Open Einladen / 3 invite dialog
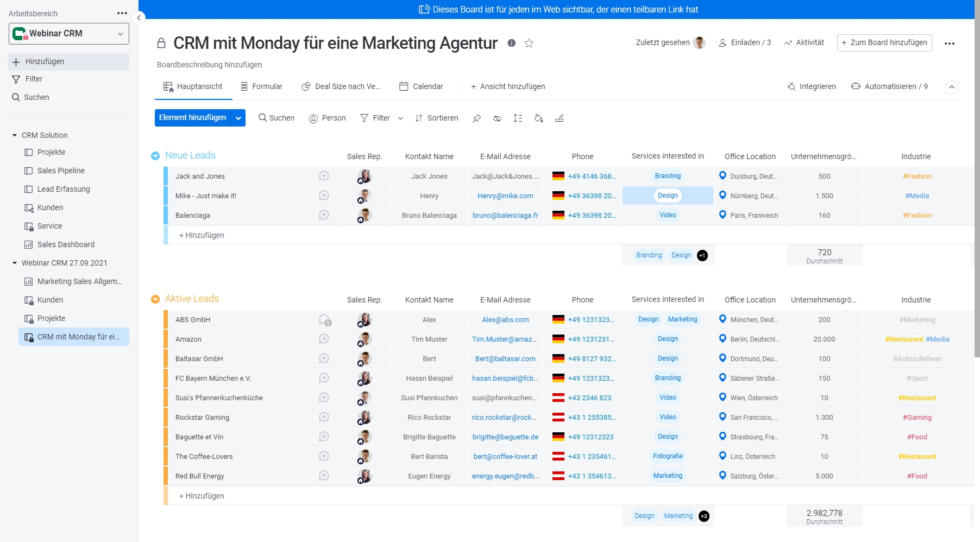This screenshot has height=542, width=980. (x=745, y=43)
